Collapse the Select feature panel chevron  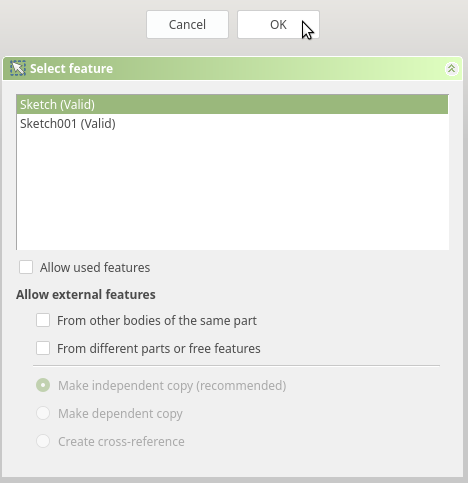[451, 69]
